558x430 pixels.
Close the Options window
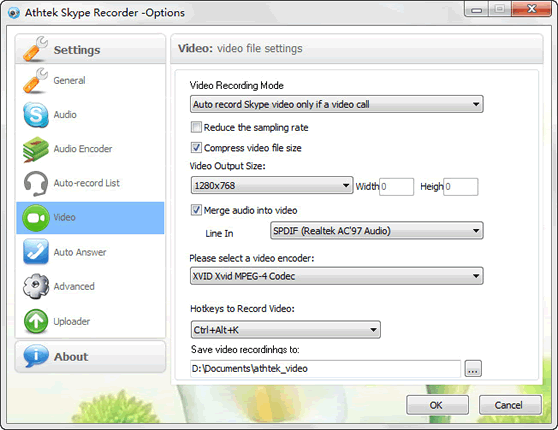[x=532, y=9]
